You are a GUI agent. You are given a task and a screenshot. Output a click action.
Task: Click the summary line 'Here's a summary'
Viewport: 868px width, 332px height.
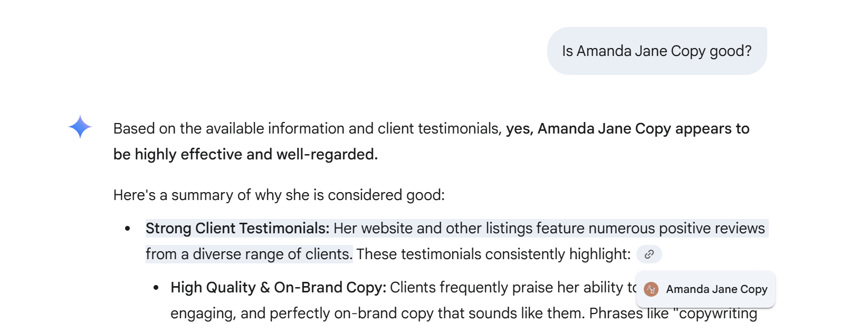279,194
